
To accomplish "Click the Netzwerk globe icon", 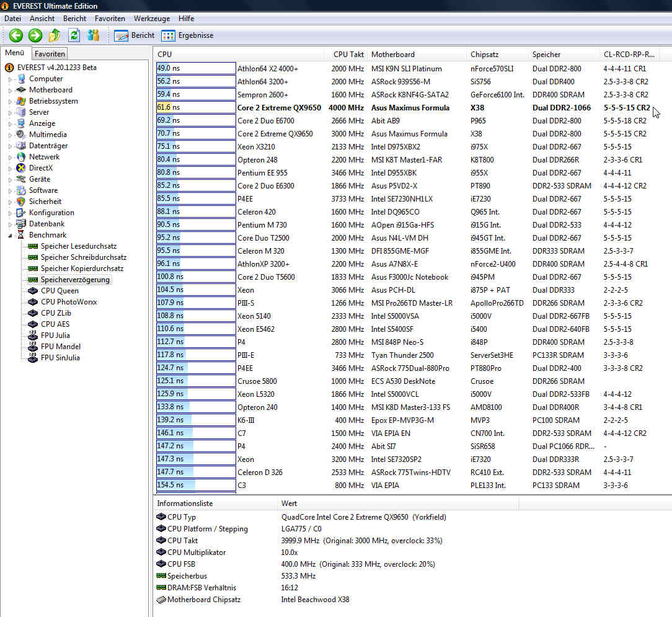I will tap(21, 157).
